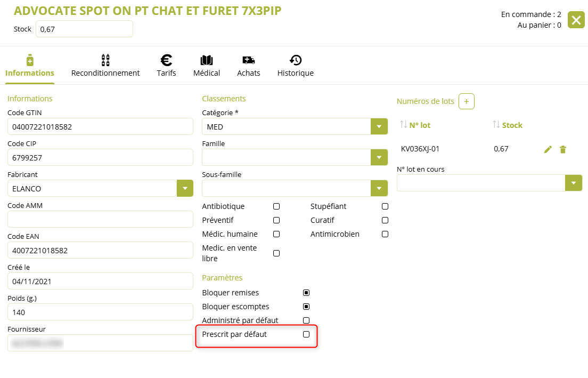Click the Médical book icon
588x378 pixels.
pyautogui.click(x=207, y=60)
